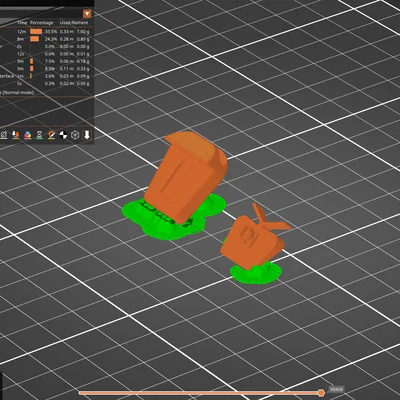This screenshot has width=400, height=400.
Task: Click the (Normal mode) estimate label
Action: [x=18, y=92]
